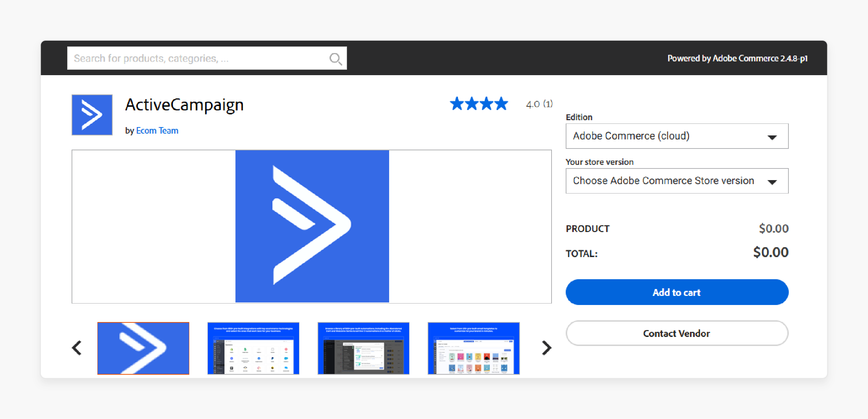Select the integrations grid thumbnail
The width and height of the screenshot is (868, 419).
tap(253, 348)
